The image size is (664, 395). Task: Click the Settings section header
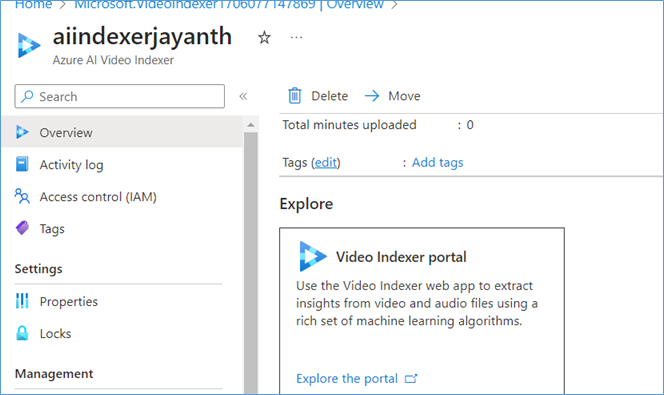coord(39,269)
